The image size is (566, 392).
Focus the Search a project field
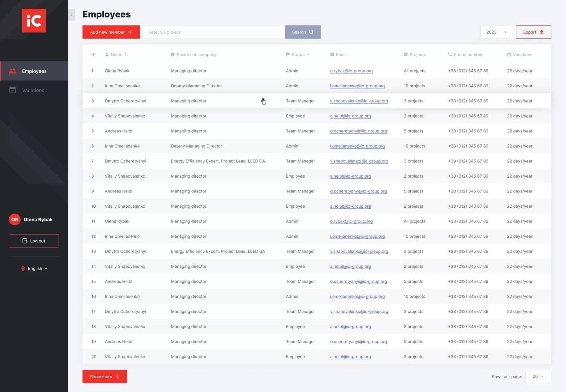pos(214,32)
